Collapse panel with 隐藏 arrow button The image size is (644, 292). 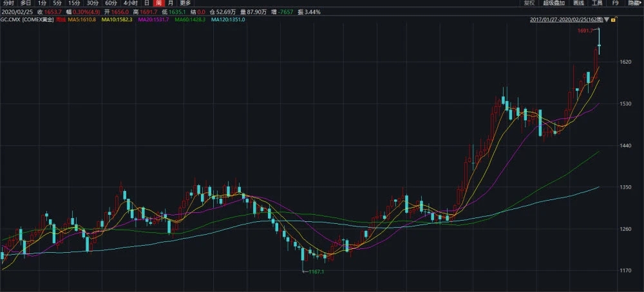point(634,3)
